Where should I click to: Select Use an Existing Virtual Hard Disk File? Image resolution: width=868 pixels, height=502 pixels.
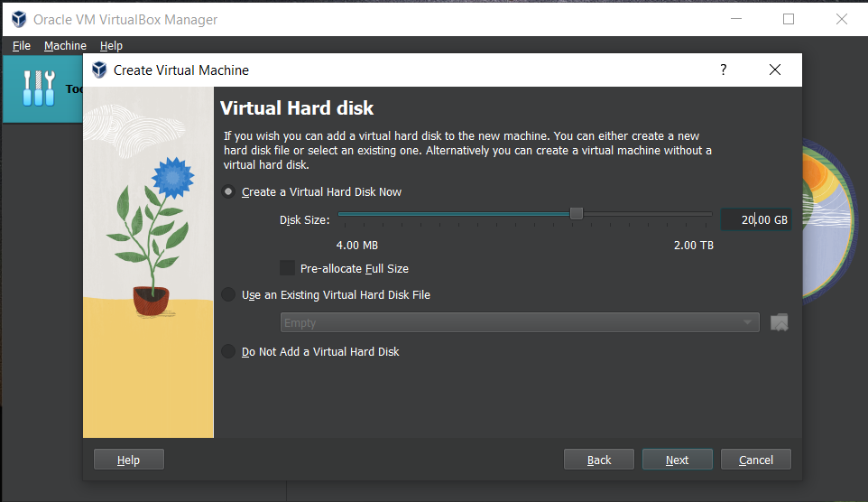tap(228, 294)
